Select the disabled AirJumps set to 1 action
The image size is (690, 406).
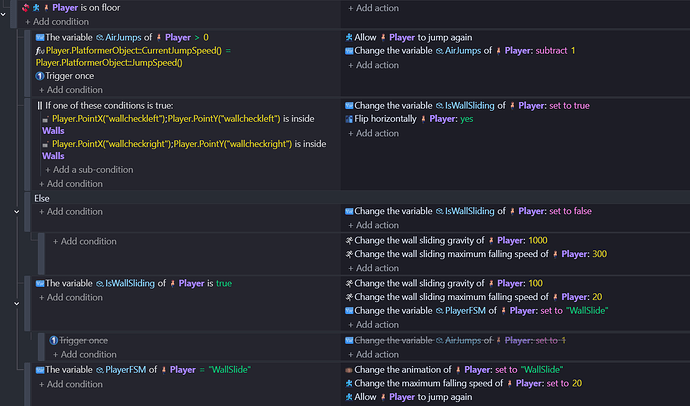(455, 340)
